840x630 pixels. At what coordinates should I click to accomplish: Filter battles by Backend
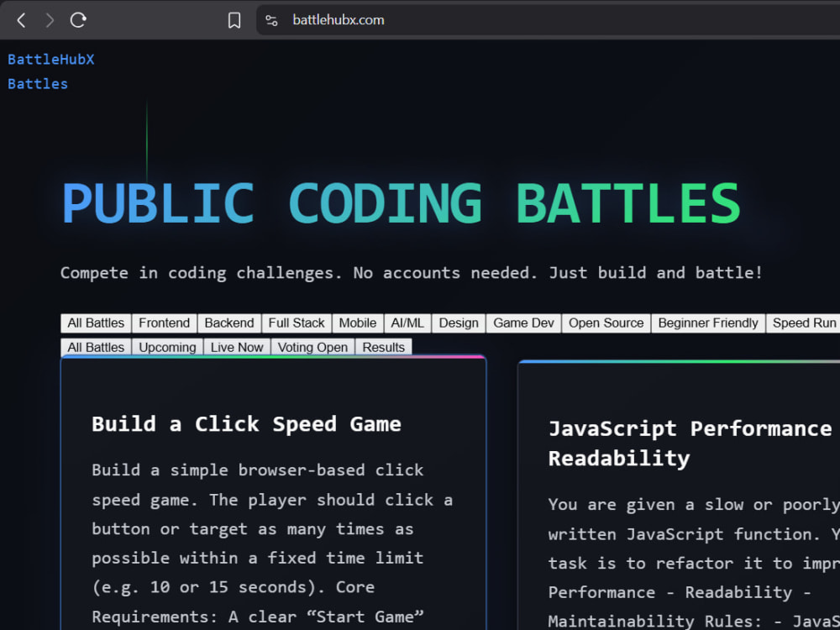(229, 323)
